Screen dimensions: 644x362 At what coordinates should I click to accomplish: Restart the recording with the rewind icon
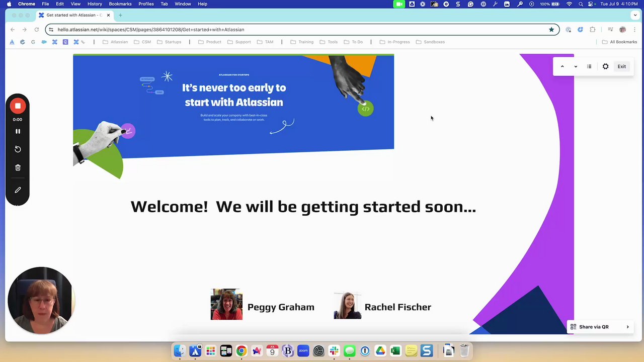coord(18,149)
